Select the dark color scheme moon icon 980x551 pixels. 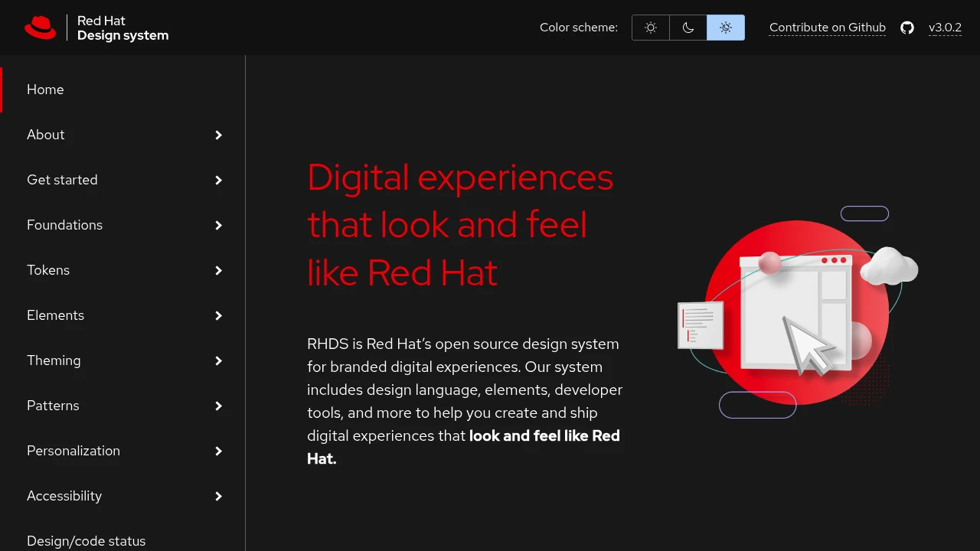pos(688,28)
